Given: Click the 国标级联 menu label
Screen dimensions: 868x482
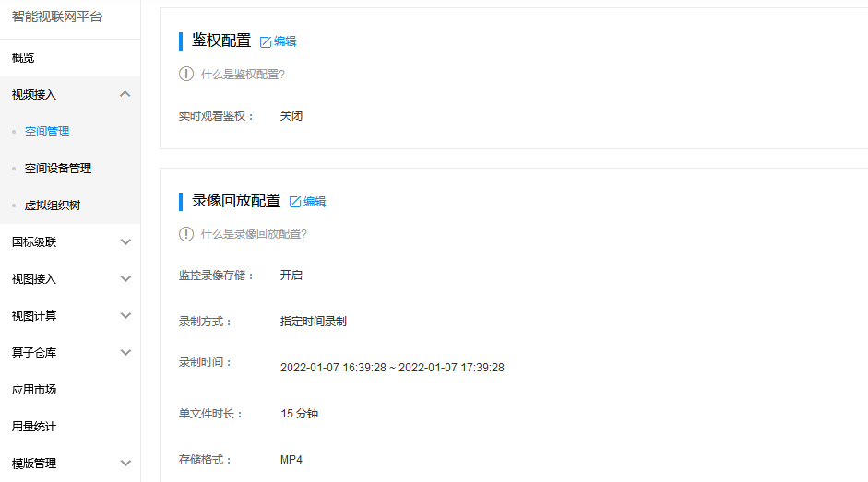Looking at the screenshot, I should click(x=34, y=241).
